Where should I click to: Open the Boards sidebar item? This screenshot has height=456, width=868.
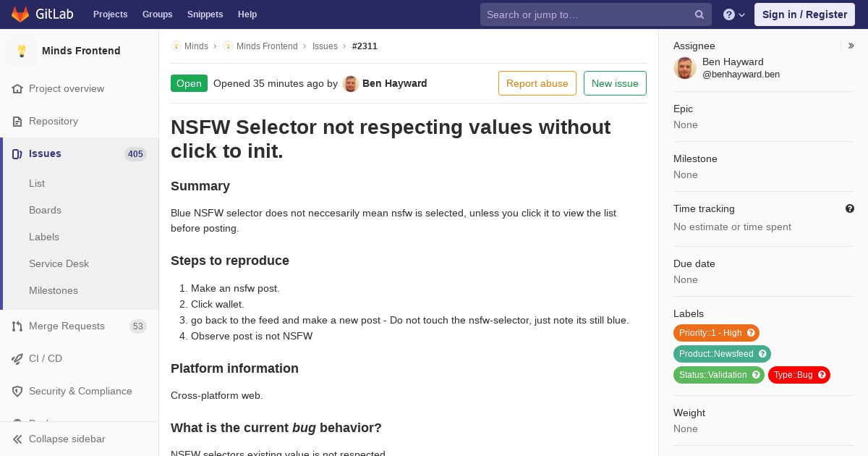coord(45,210)
